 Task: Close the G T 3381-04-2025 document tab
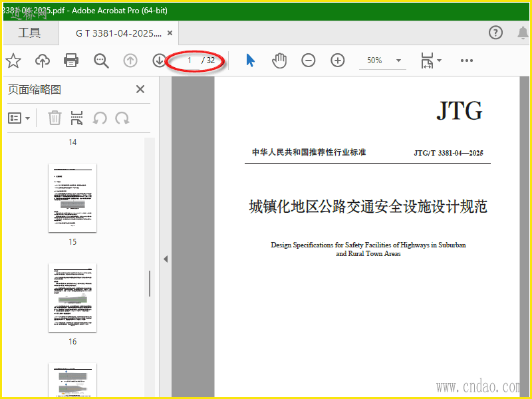coord(170,33)
